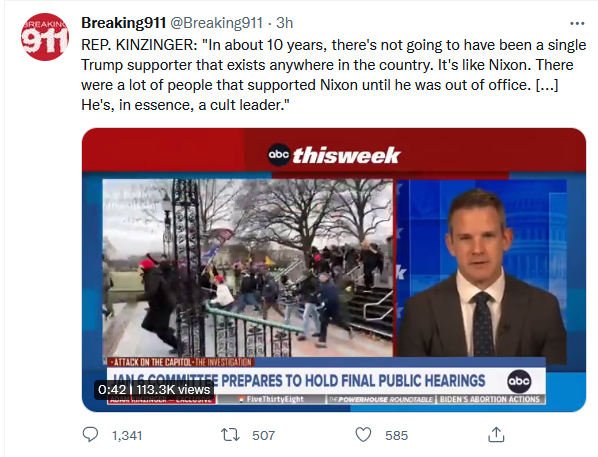Click the abc thisweek logo in video
Viewport: 598px width, 457px height.
pyautogui.click(x=334, y=155)
